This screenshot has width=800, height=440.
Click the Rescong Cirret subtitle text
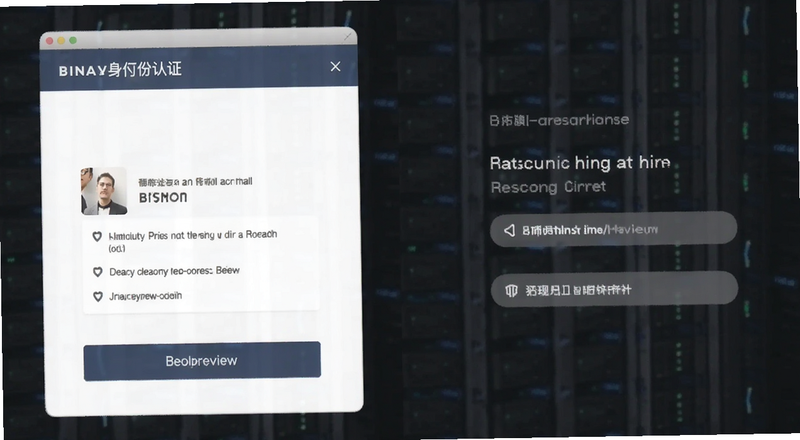[x=548, y=187]
